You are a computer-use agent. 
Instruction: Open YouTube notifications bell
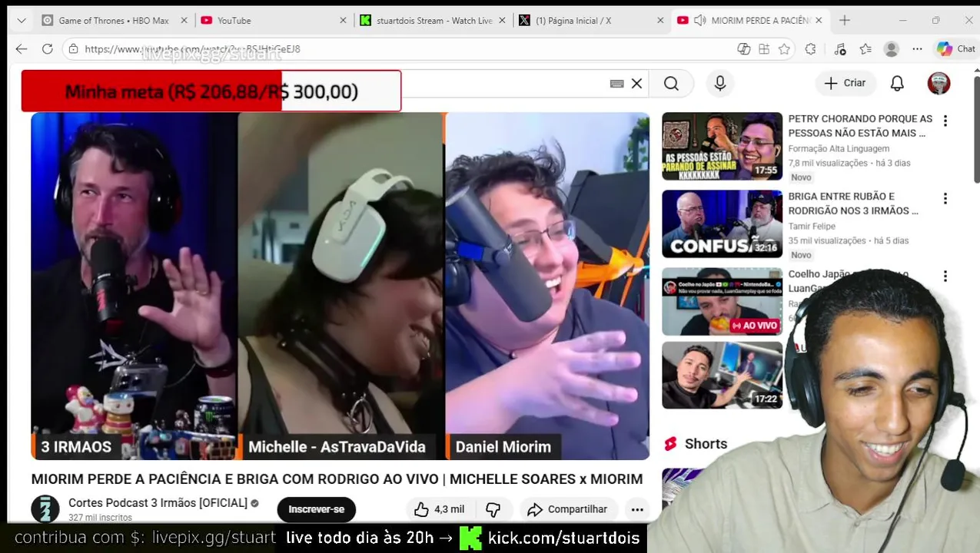pos(897,83)
